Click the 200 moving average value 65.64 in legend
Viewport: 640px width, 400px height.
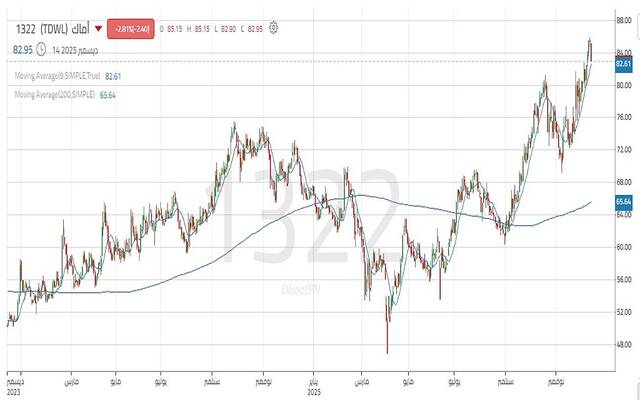(109, 94)
